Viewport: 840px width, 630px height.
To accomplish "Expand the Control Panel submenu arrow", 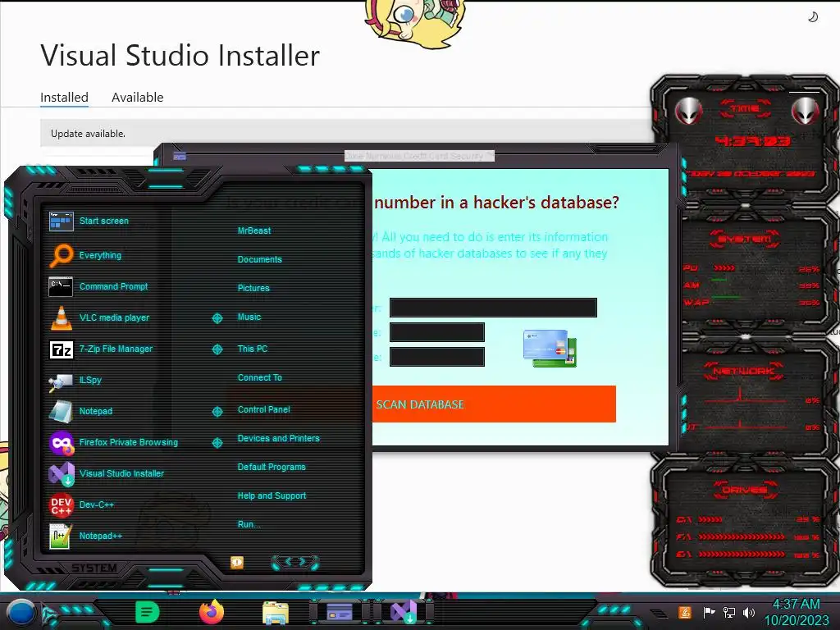I will point(217,412).
